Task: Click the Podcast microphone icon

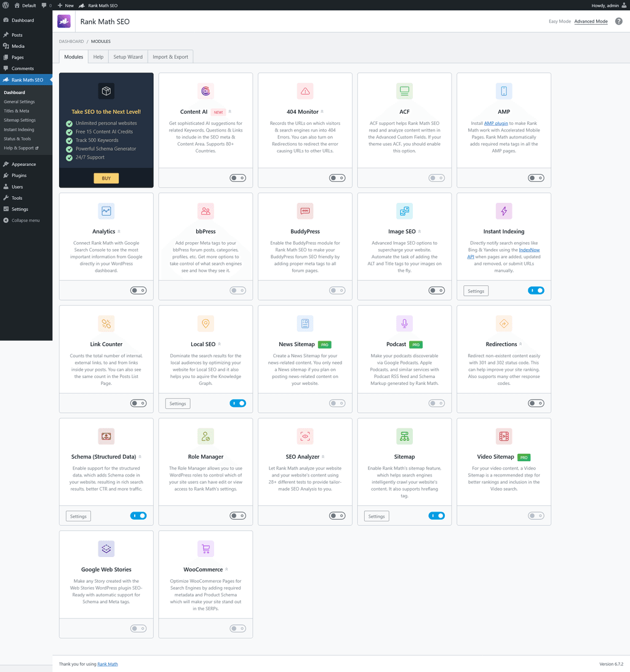Action: pyautogui.click(x=404, y=323)
